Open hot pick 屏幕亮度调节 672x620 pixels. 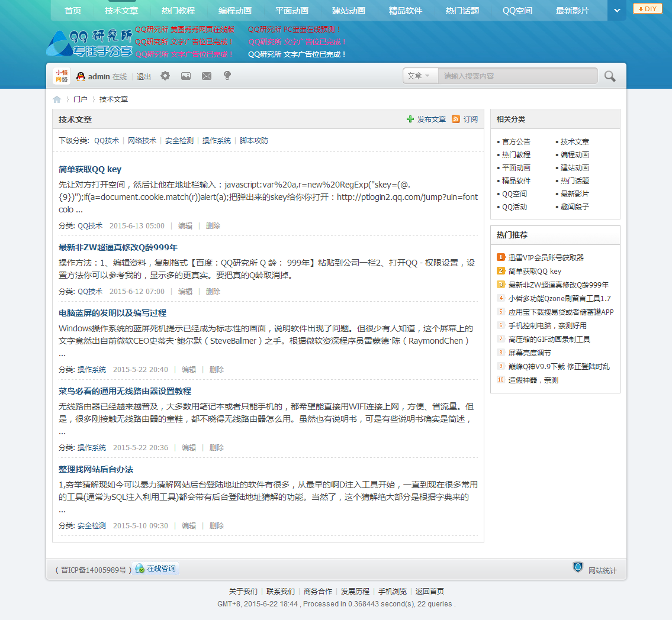[x=529, y=353]
